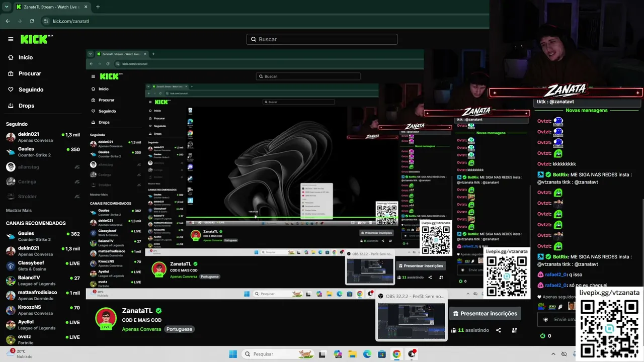The width and height of the screenshot is (644, 362).
Task: Click the 'CANAIS RECOMENDADOS' heading
Action: [36, 223]
